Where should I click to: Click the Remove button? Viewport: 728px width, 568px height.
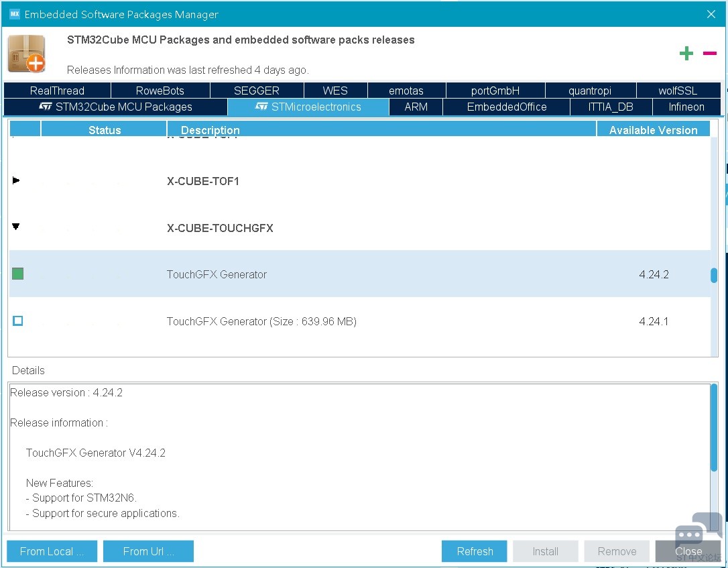pos(617,551)
